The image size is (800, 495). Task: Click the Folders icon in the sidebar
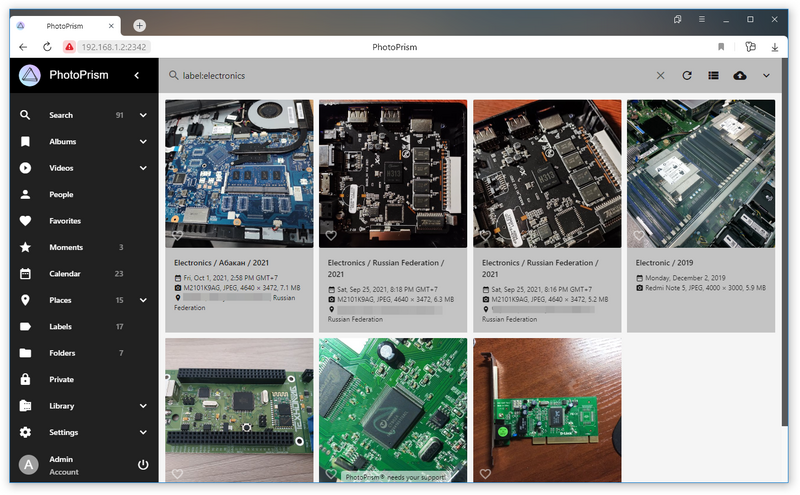tap(25, 353)
